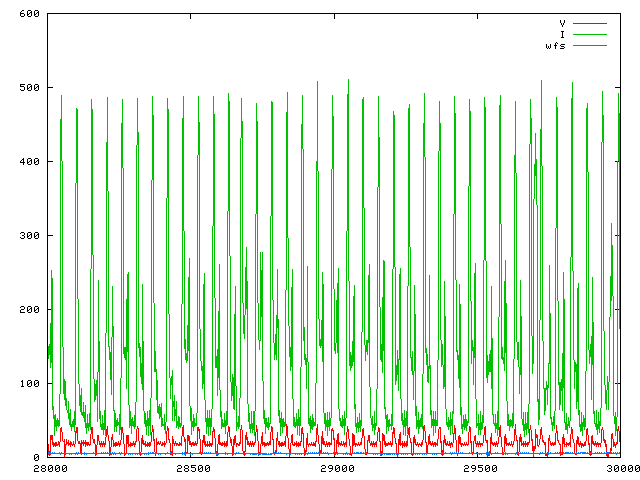The image size is (640, 480).
Task: Click the 29500 x-axis tick label
Action: [477, 468]
